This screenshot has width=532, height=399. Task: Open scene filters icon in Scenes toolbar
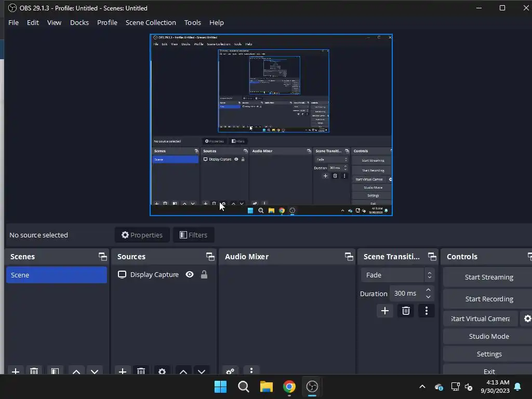point(55,371)
